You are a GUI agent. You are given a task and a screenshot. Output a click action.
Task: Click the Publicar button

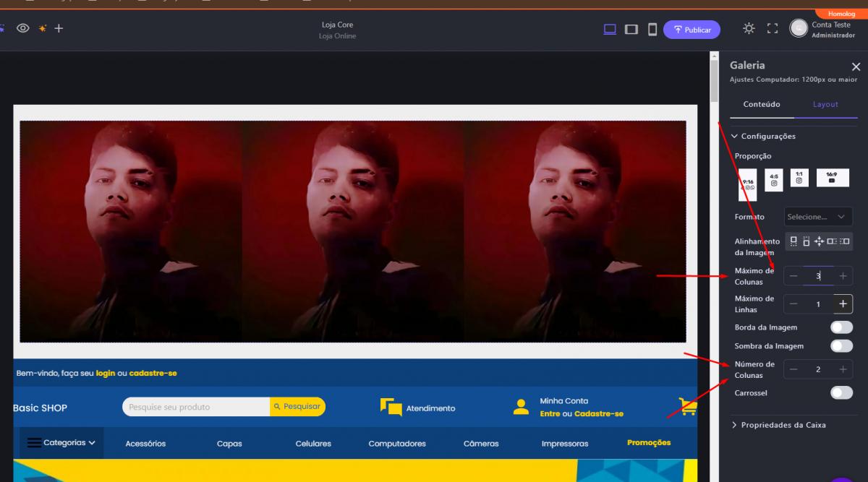(692, 30)
